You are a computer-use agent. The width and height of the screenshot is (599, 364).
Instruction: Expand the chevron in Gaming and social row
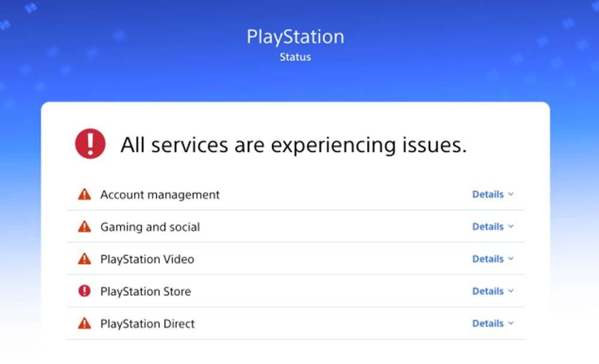[511, 226]
